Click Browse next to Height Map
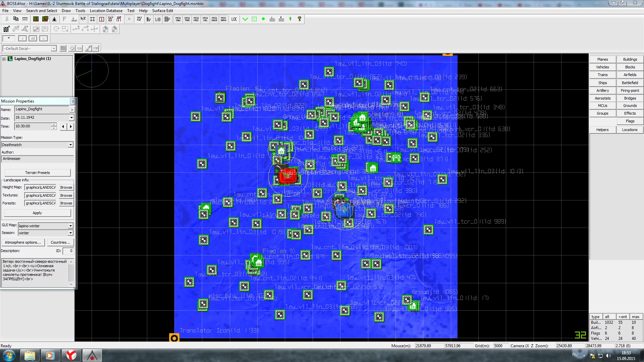 66,187
